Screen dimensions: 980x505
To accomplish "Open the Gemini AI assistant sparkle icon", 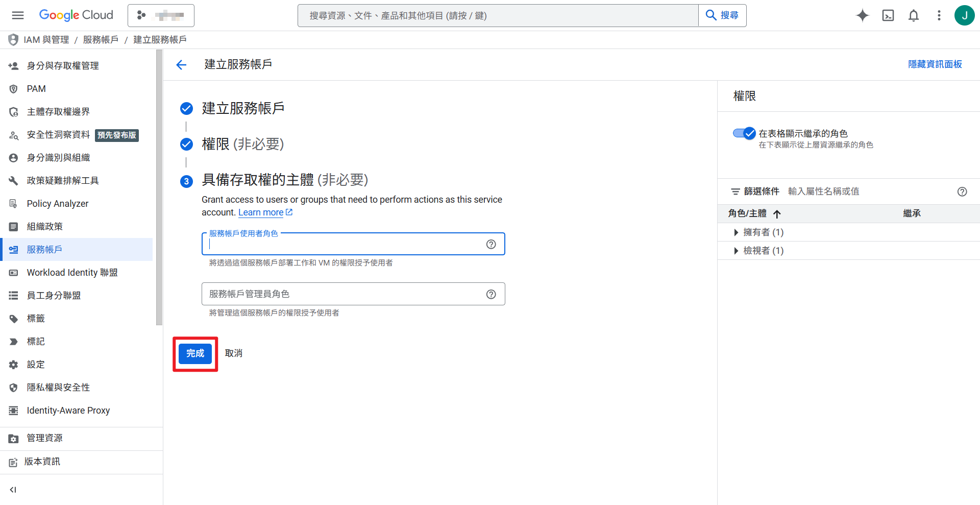I will [x=862, y=15].
